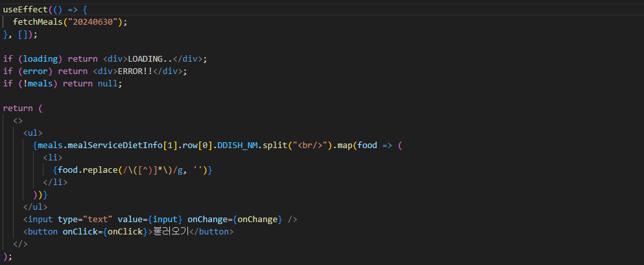Click the closing </li> tag
Image resolution: width=644 pixels, height=265 pixels.
[x=55, y=183]
